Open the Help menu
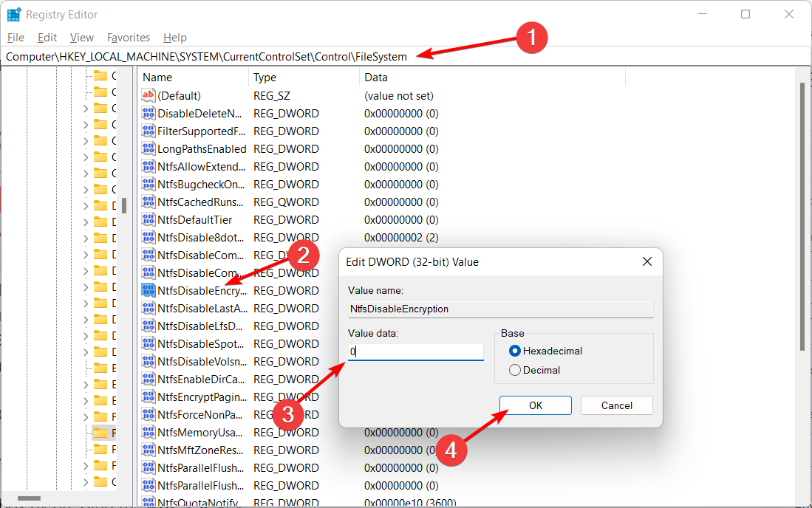The image size is (812, 508). coord(174,37)
